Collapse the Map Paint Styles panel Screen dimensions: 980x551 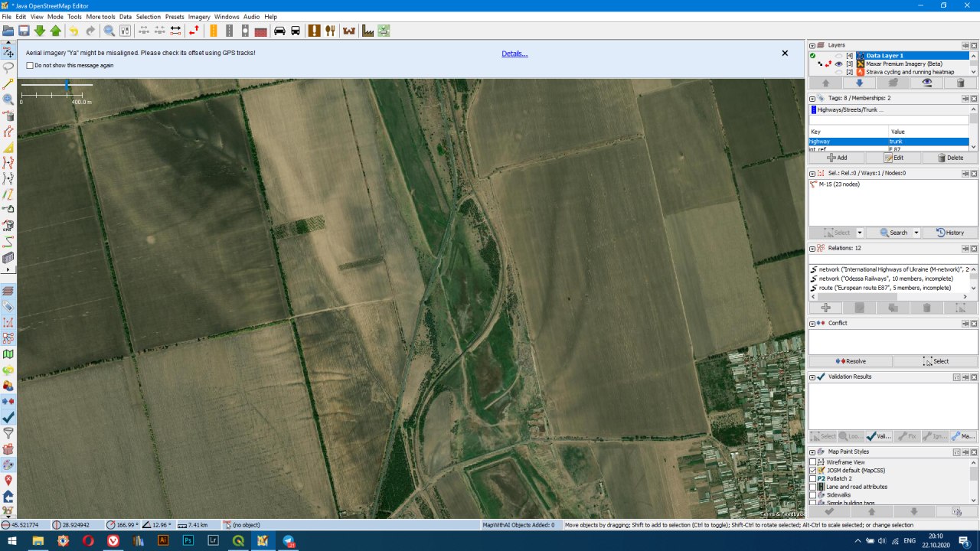(x=812, y=452)
